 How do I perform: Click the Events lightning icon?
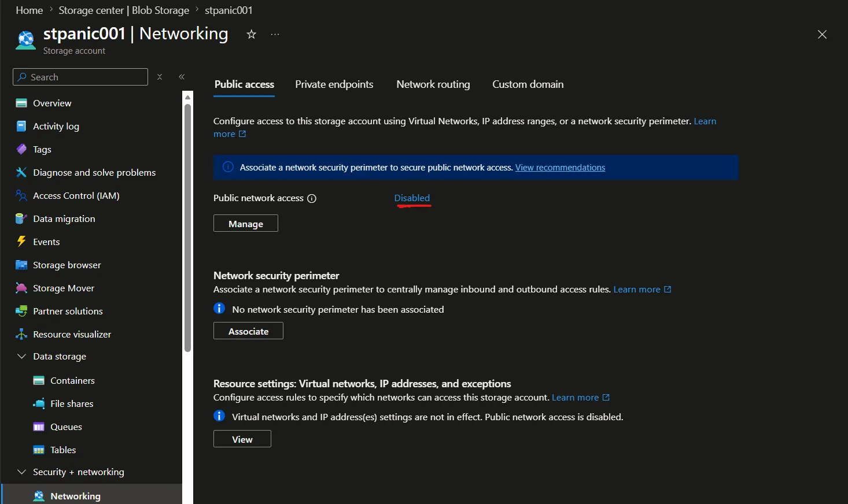point(21,242)
